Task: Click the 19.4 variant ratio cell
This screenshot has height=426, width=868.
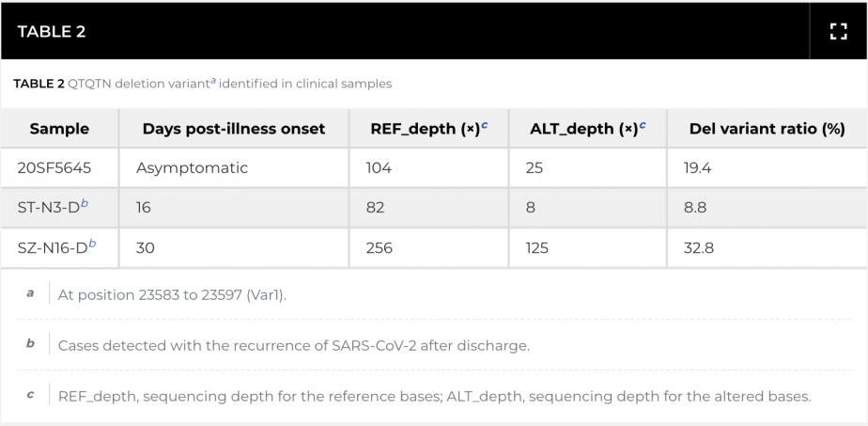Action: click(x=698, y=168)
